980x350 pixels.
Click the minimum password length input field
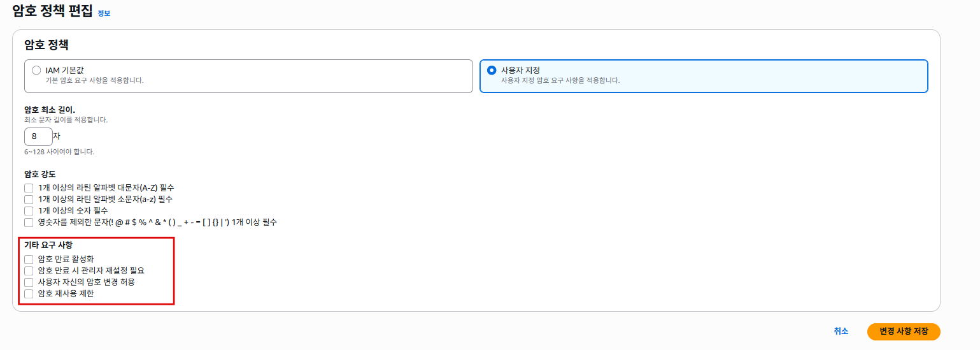tap(38, 136)
